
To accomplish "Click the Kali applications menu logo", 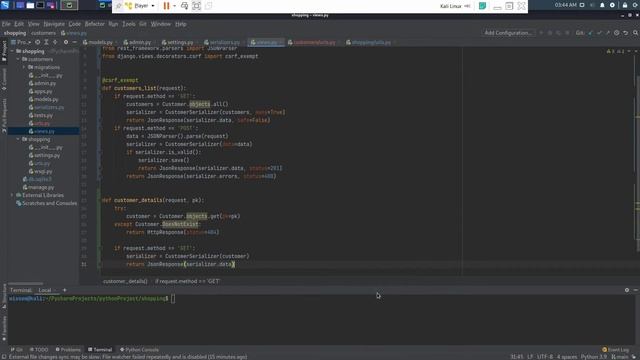I will pos(5,5).
